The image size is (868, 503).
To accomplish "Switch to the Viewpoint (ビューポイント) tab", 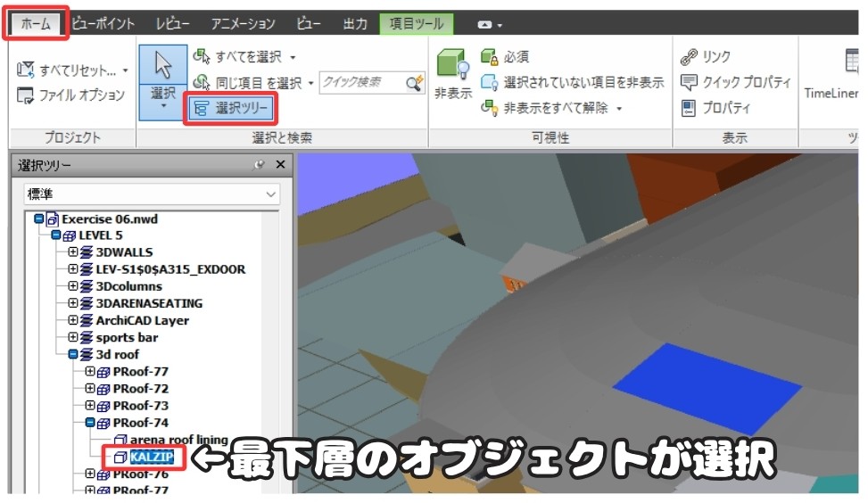I will coord(103,23).
